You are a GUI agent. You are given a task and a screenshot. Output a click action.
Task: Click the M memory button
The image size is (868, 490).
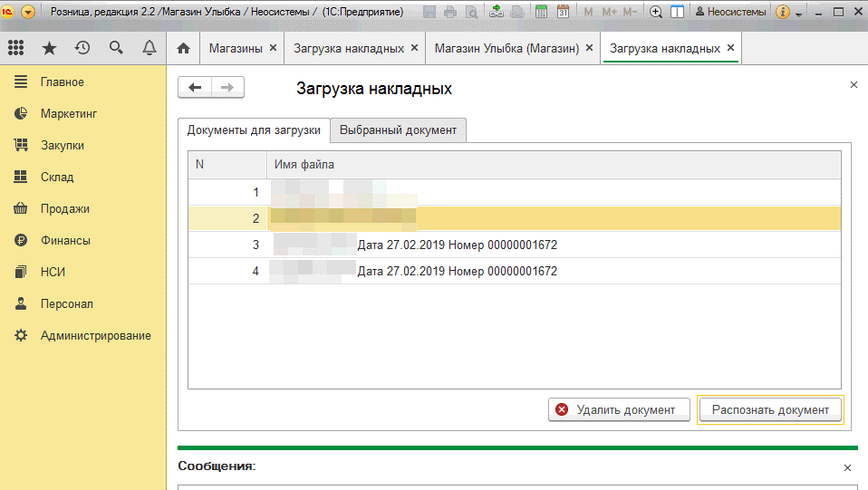tap(588, 12)
